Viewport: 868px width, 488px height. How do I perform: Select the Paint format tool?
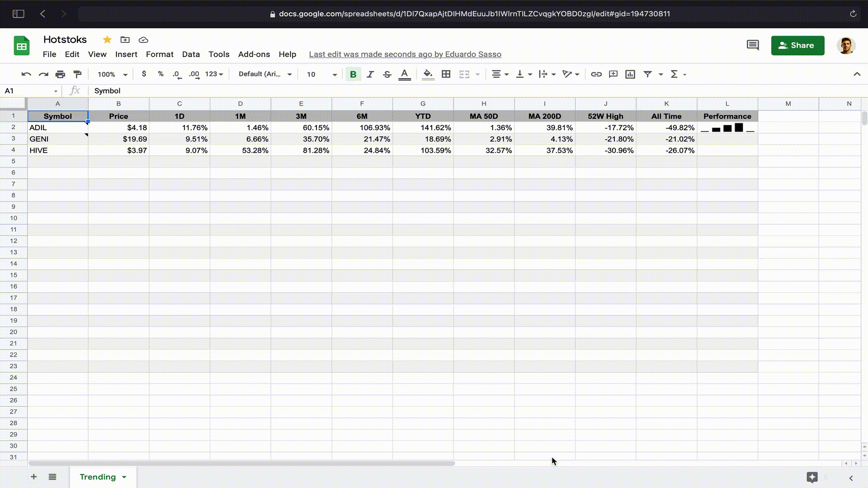tap(77, 74)
